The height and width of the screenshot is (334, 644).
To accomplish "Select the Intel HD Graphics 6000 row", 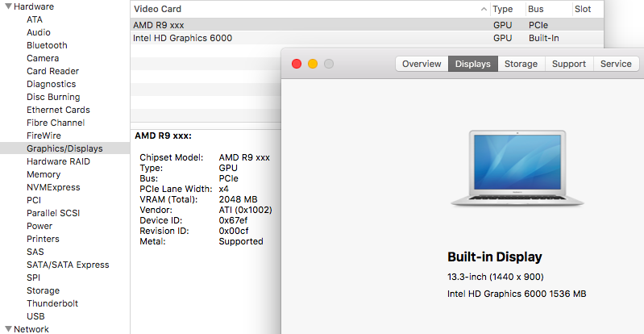I will click(x=368, y=38).
